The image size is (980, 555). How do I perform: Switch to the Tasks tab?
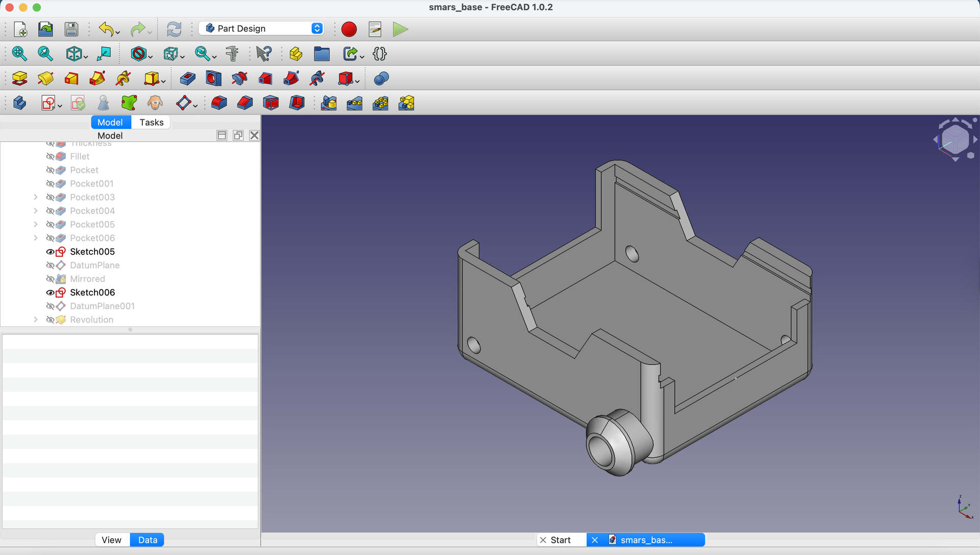pos(152,122)
